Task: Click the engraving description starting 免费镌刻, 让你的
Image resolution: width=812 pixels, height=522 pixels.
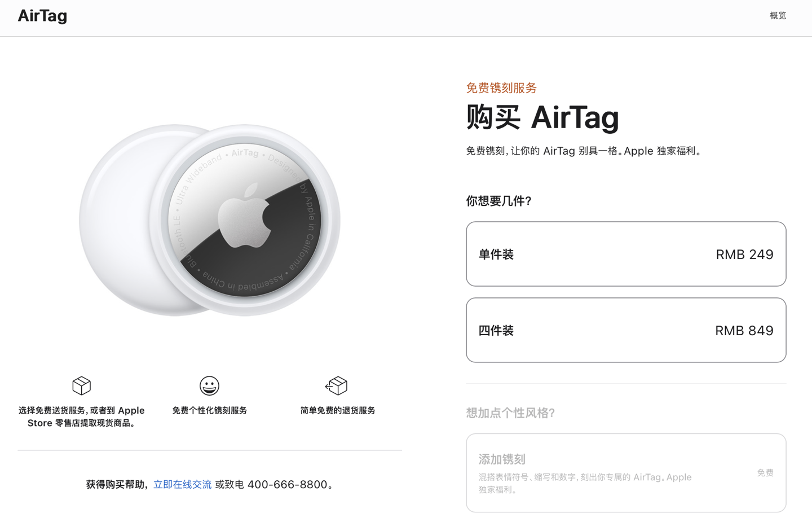Action: [584, 151]
